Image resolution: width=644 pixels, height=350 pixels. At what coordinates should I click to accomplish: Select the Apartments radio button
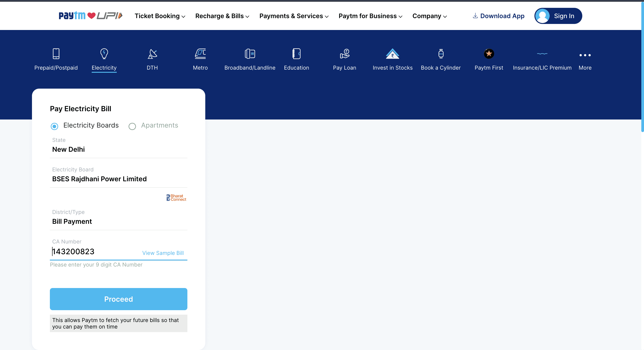coord(132,126)
